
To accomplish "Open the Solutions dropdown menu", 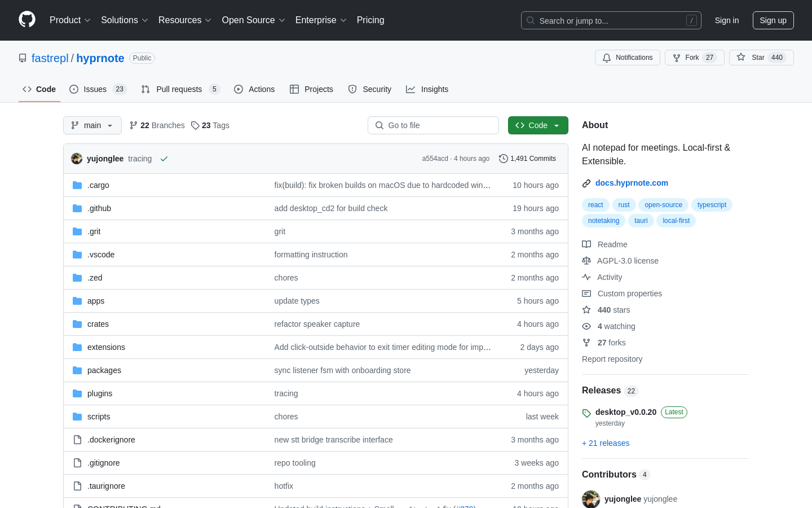I will tap(125, 20).
